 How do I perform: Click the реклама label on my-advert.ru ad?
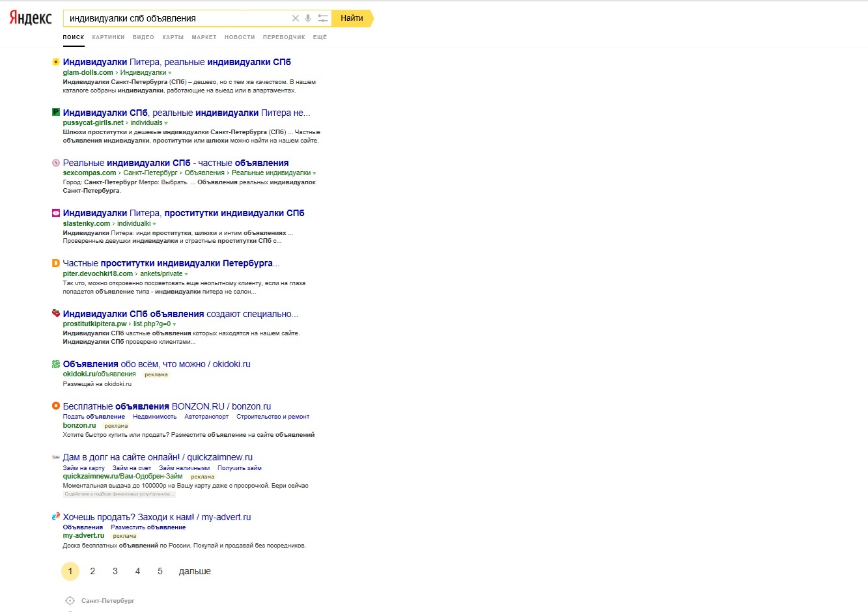pos(124,536)
